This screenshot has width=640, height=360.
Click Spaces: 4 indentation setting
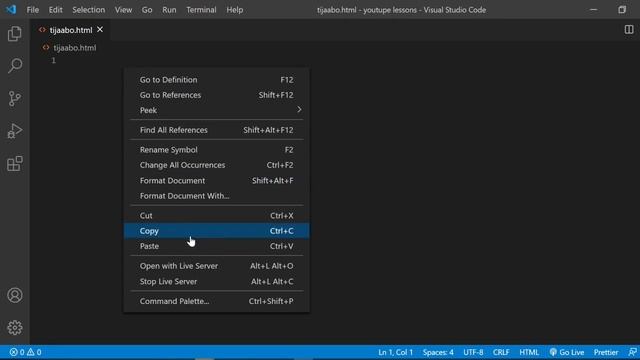438,352
